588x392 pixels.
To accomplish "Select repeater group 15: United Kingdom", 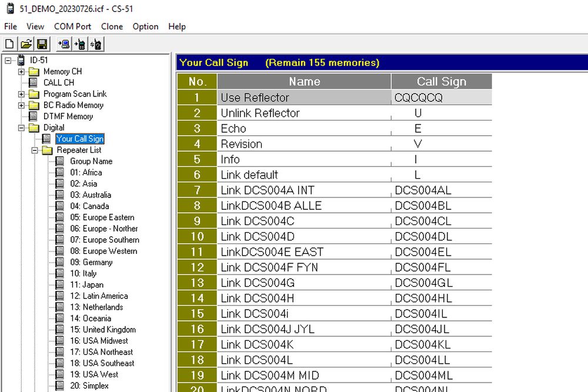I will point(103,330).
